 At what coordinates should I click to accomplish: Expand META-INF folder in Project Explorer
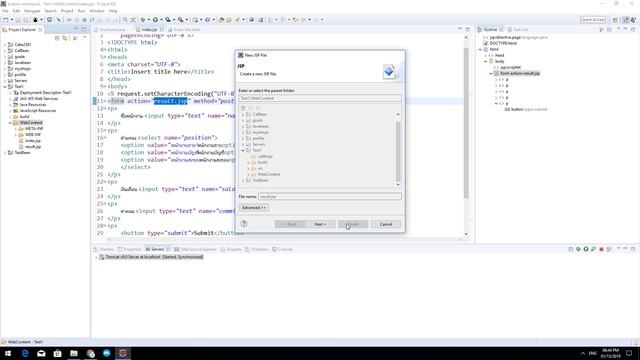click(x=16, y=129)
